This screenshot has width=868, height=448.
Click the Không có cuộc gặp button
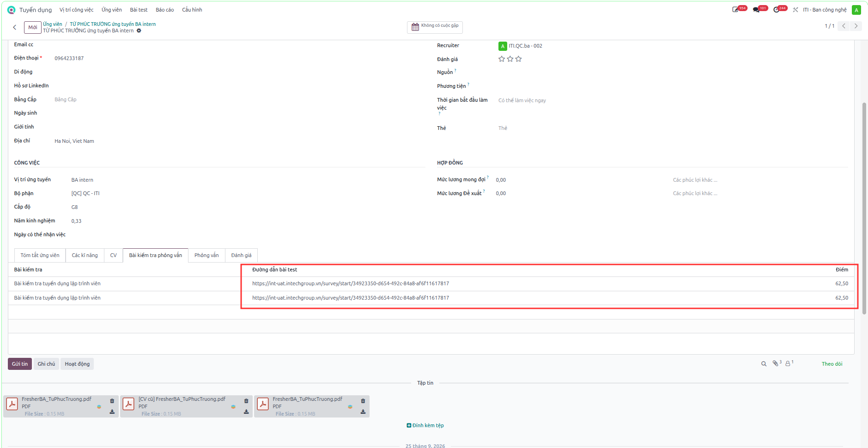point(435,26)
